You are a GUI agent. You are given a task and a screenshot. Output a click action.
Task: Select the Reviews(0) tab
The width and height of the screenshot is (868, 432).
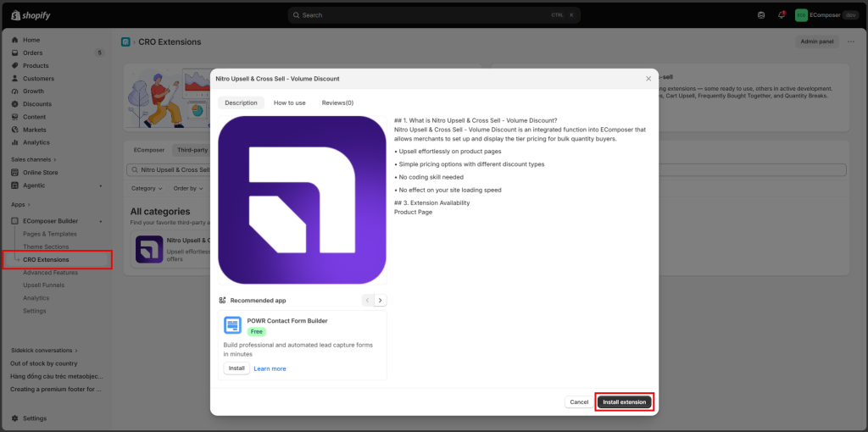pos(337,102)
